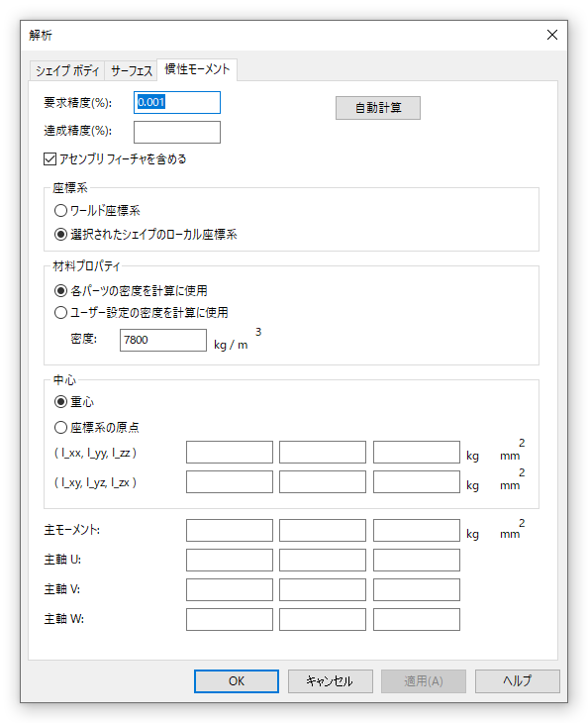Click second 主軸 W field
The image size is (588, 723).
point(323,619)
